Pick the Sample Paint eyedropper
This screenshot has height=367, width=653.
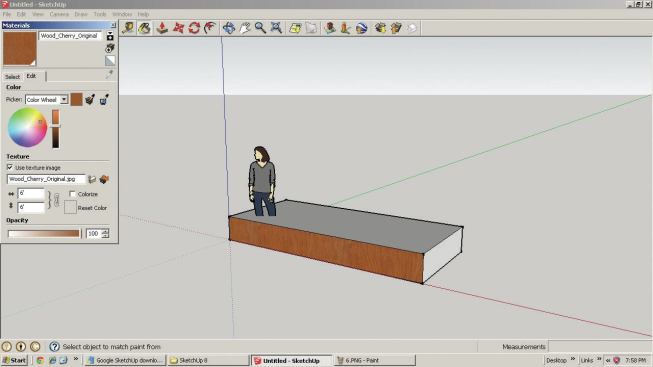(109, 75)
